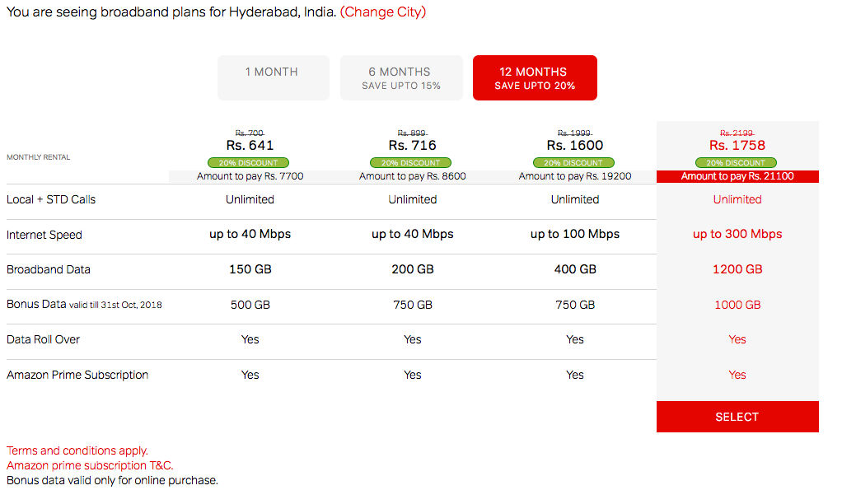856x504 pixels.
Task: Click the up to 100 Mbps speed cell
Action: (575, 234)
